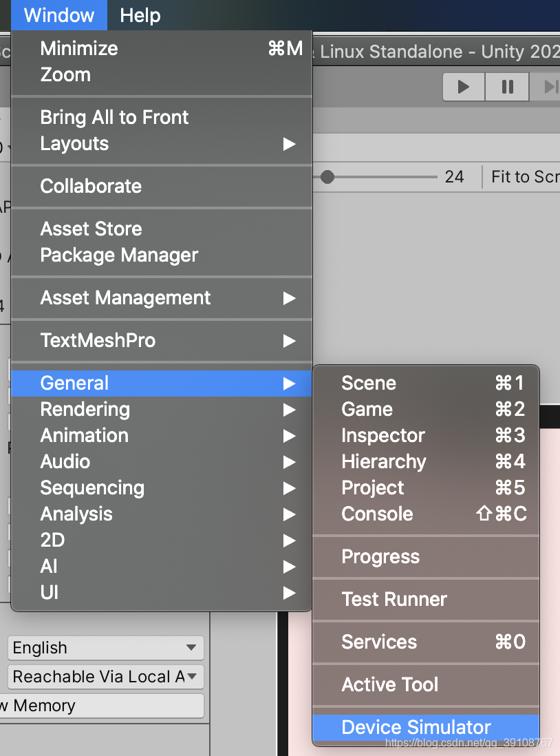The height and width of the screenshot is (756, 560).
Task: Select Package Manager menu entry
Action: pyautogui.click(x=119, y=255)
